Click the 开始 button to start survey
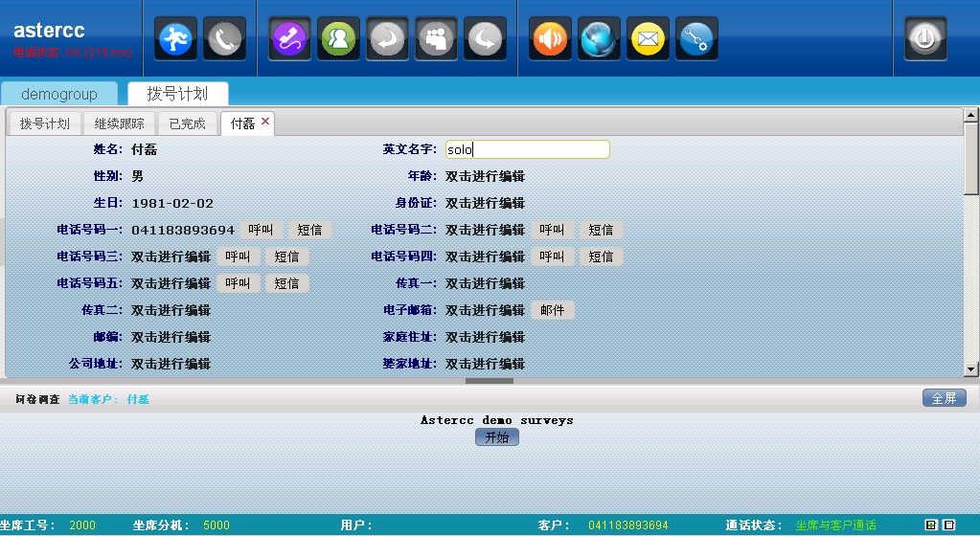 coord(496,436)
